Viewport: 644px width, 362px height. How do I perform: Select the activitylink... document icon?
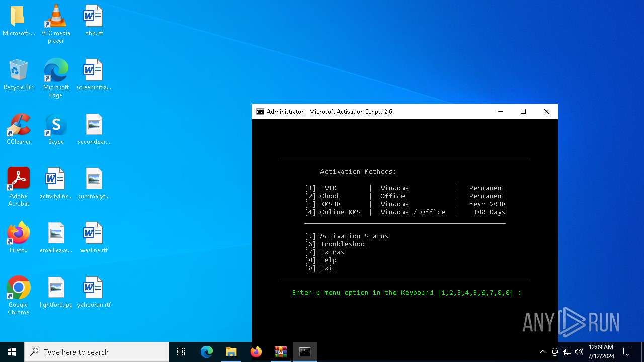pyautogui.click(x=56, y=184)
